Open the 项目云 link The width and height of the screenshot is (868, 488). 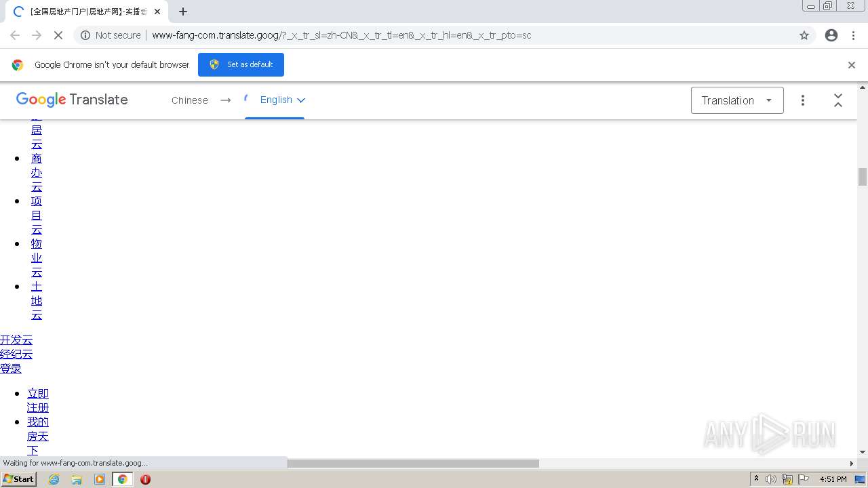coord(37,216)
